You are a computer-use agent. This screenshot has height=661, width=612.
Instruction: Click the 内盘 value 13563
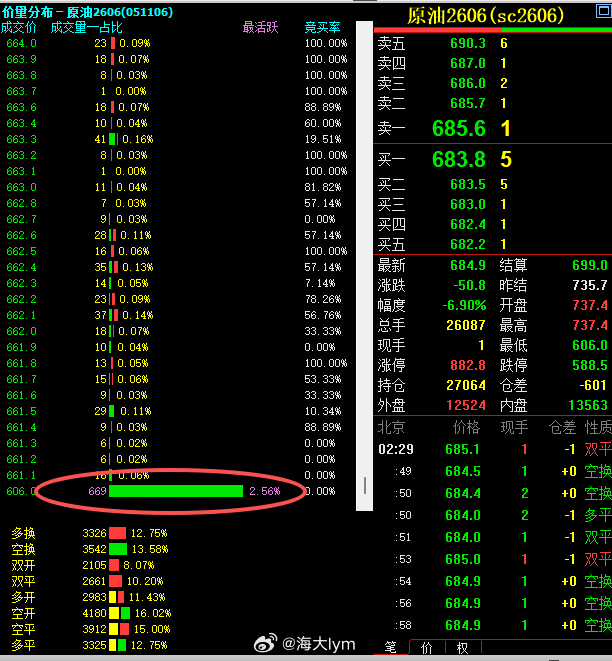[588, 405]
